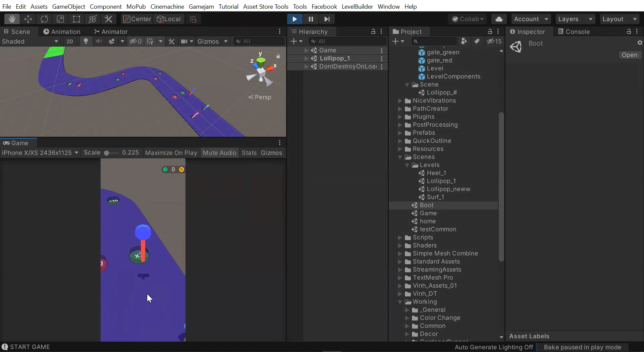Click the Pause button
Viewport: 644px width, 352px height.
[311, 19]
